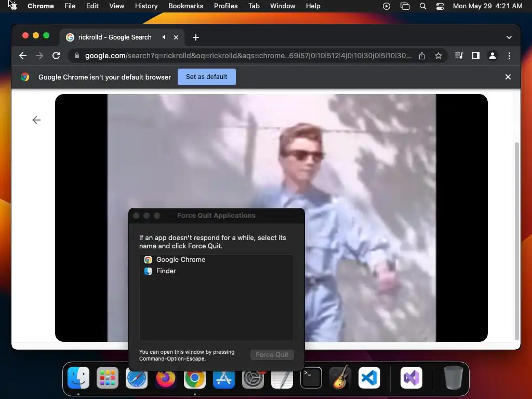Open Launchpad from the Dock
The image size is (532, 399).
(108, 378)
